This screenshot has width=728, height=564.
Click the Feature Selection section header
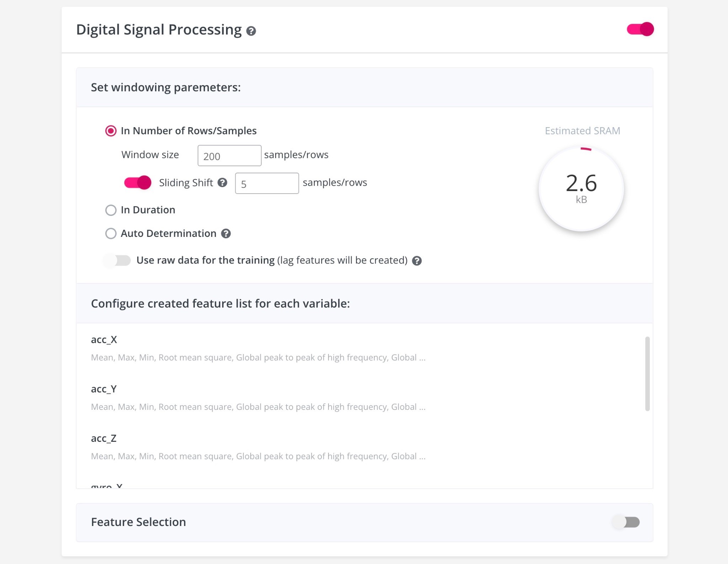click(x=139, y=522)
